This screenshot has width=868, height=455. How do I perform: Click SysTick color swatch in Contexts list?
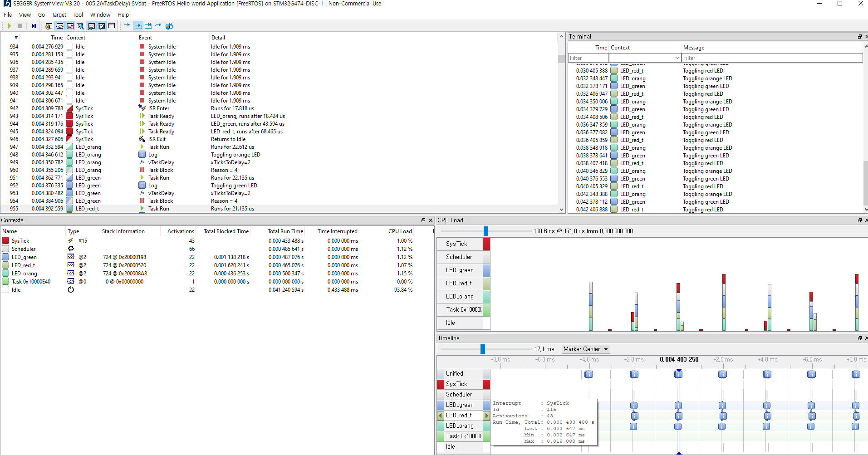(5, 240)
